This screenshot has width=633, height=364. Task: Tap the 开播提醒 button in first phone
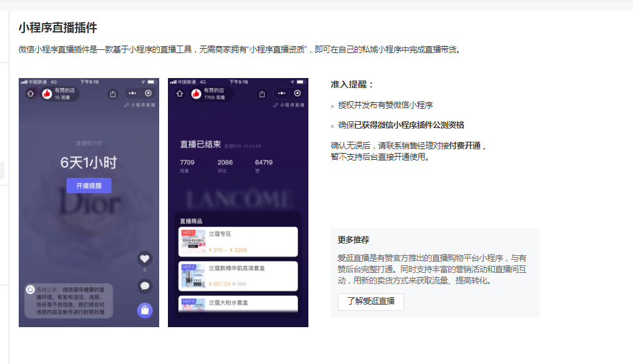click(89, 185)
